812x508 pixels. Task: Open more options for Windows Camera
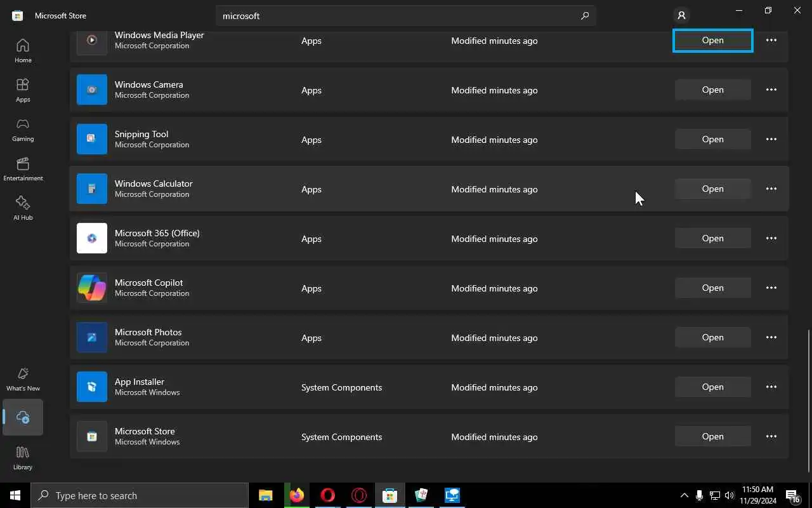pos(771,90)
